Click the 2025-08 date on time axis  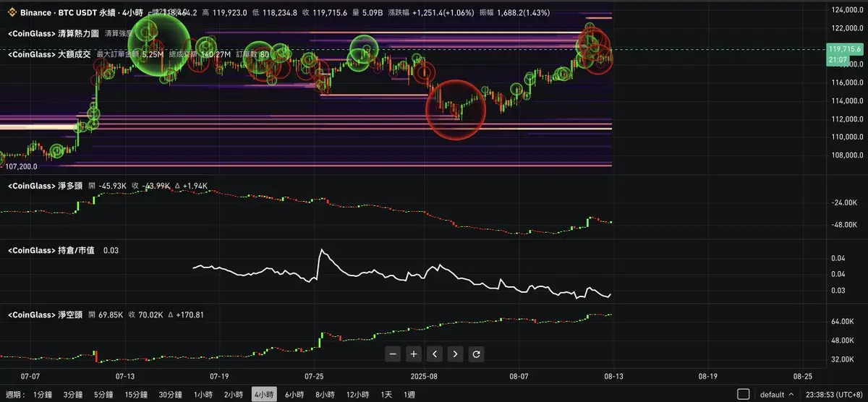click(425, 377)
